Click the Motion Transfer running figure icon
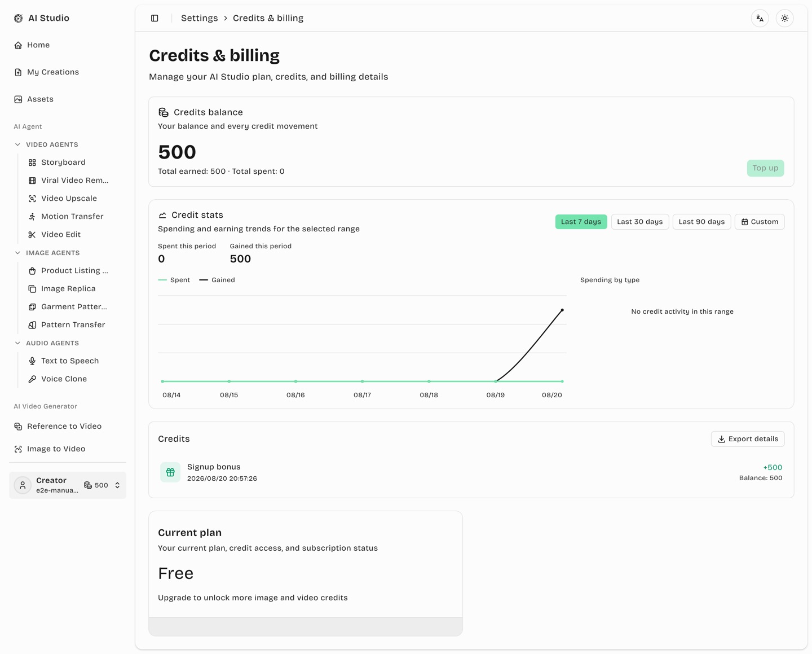This screenshot has height=654, width=812. click(x=32, y=217)
